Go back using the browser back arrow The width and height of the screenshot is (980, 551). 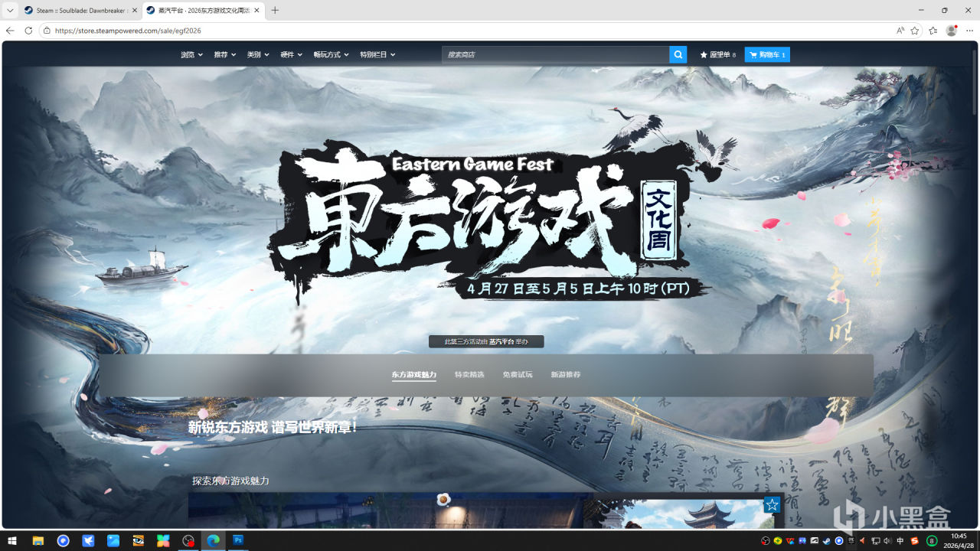pyautogui.click(x=10, y=31)
